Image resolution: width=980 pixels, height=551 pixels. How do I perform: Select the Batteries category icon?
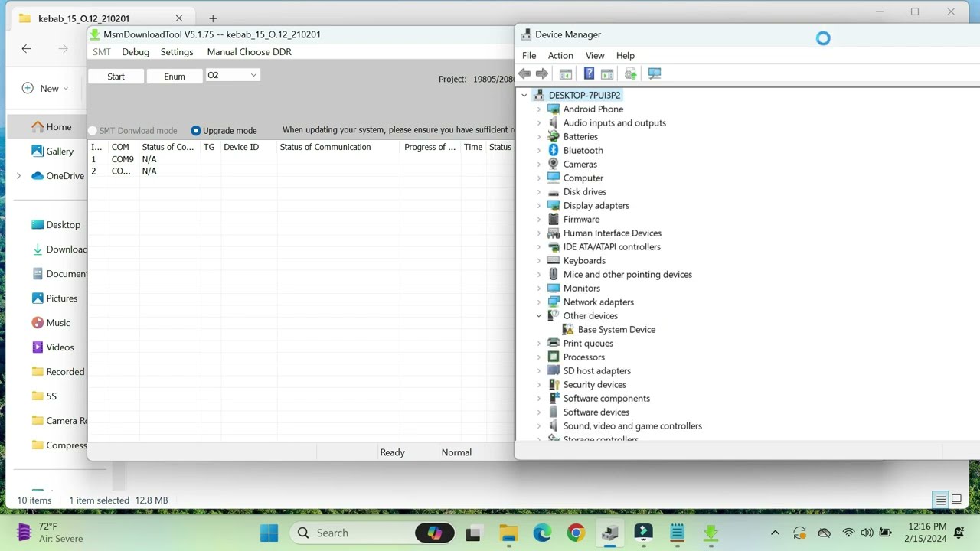coord(554,136)
